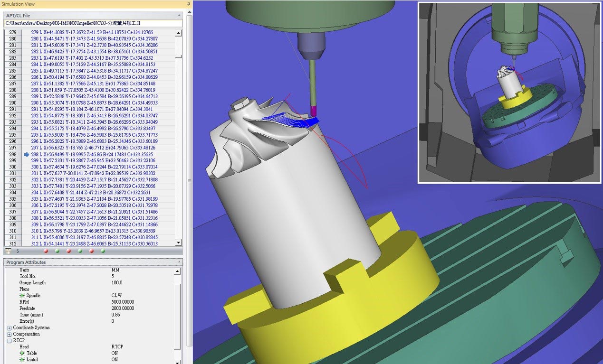Click the Program Attributes scrollbar thumb
Viewport: 603px width, 364px height.
click(178, 316)
